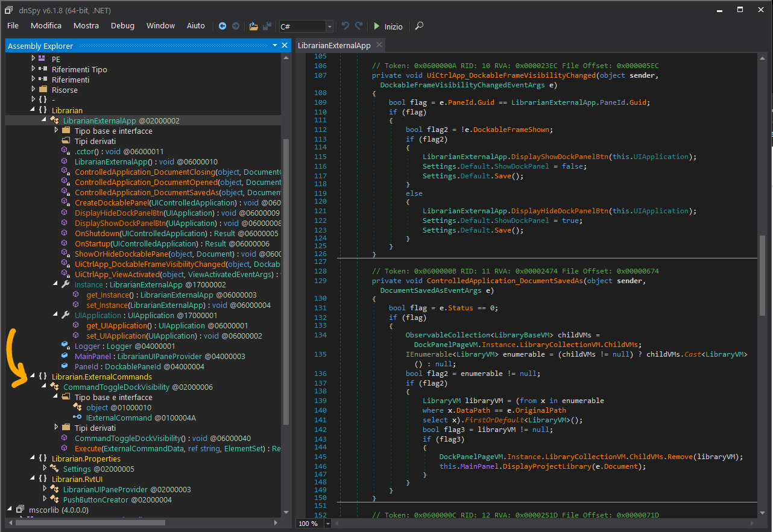Select CommandToggleDockVisibility class @02000006

(138, 387)
